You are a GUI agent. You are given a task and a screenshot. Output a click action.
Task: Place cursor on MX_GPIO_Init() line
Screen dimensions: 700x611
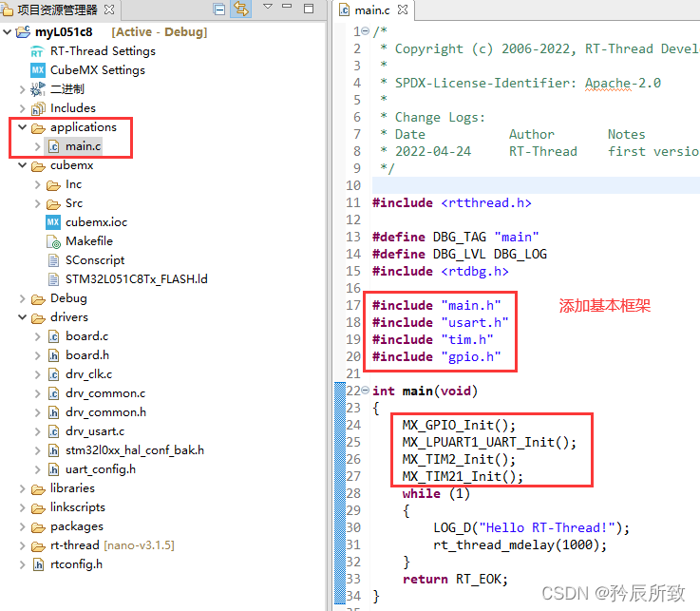point(459,425)
